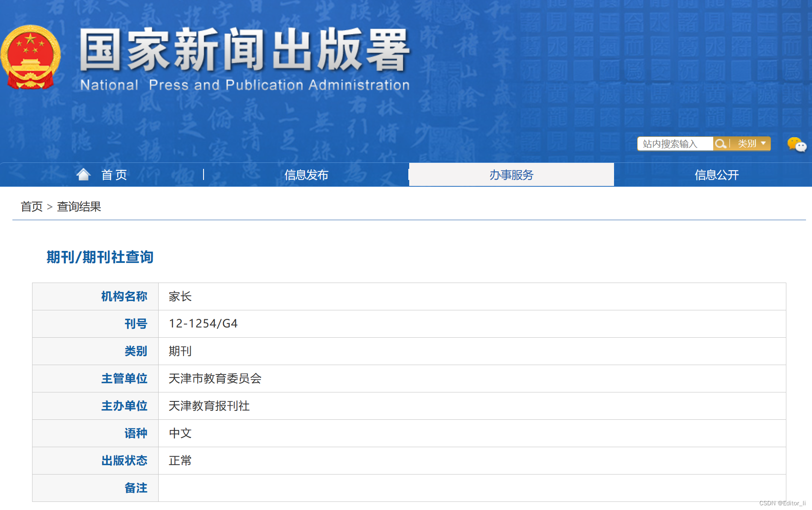Open the 信息公开 navigation tab

(717, 174)
